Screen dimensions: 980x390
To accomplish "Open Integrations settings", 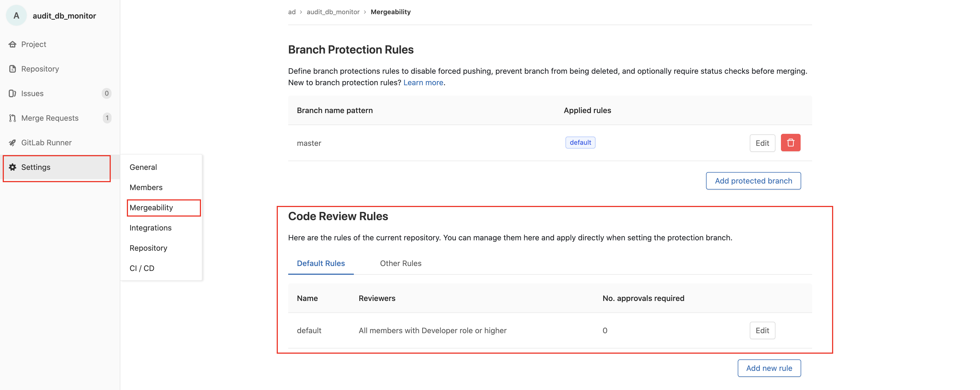I will pos(151,228).
